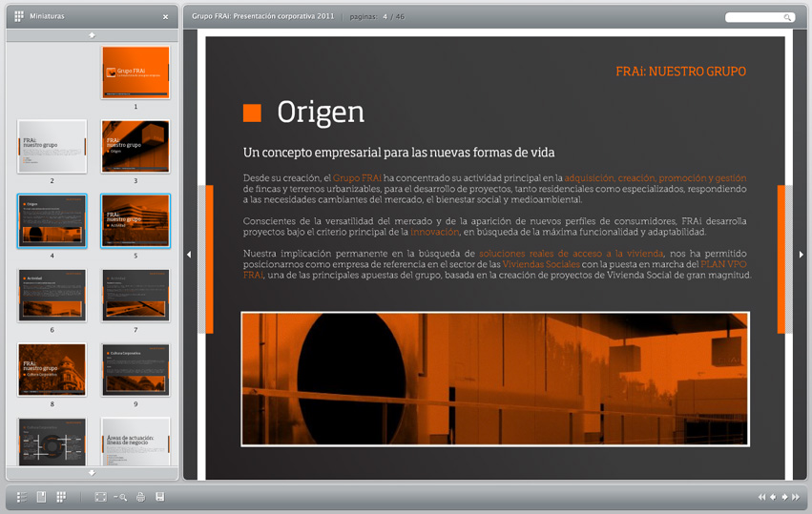This screenshot has width=812, height=514.
Task: Toggle the thumbnails grid icon in bottom toolbar
Action: pos(61,497)
